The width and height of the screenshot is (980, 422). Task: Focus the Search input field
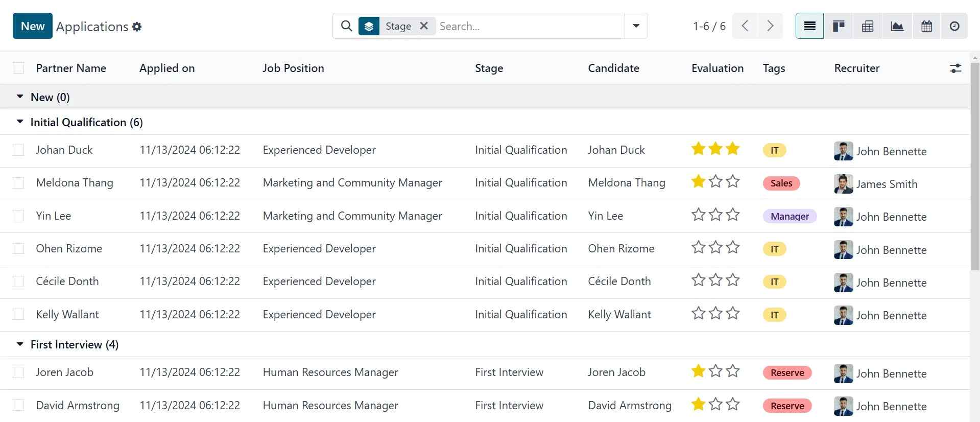click(530, 26)
